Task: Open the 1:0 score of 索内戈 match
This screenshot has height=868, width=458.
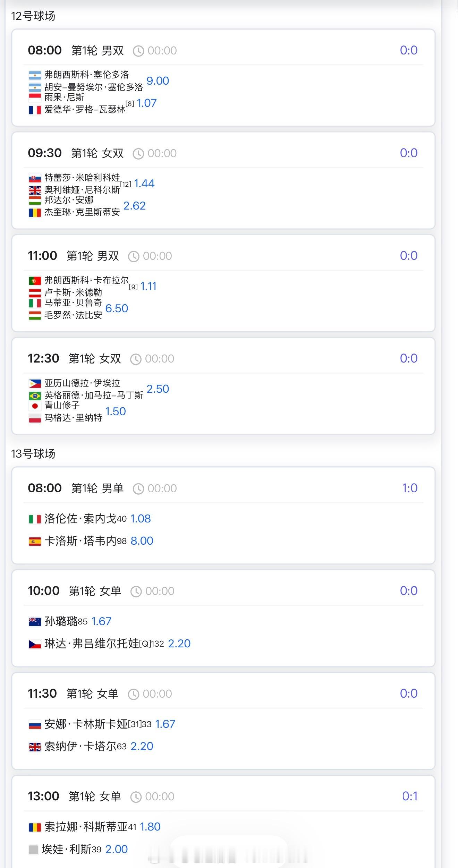Action: (410, 488)
